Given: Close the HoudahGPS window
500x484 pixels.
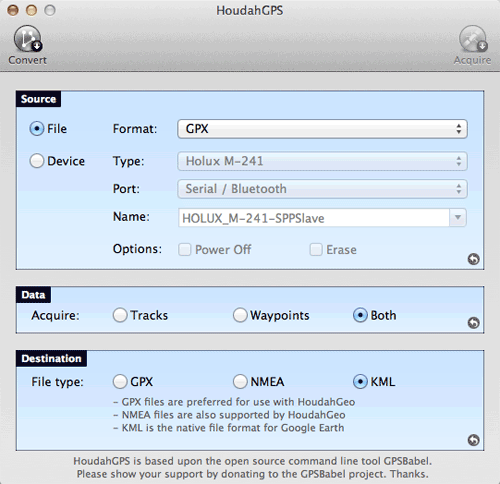Looking at the screenshot, I should 13,10.
